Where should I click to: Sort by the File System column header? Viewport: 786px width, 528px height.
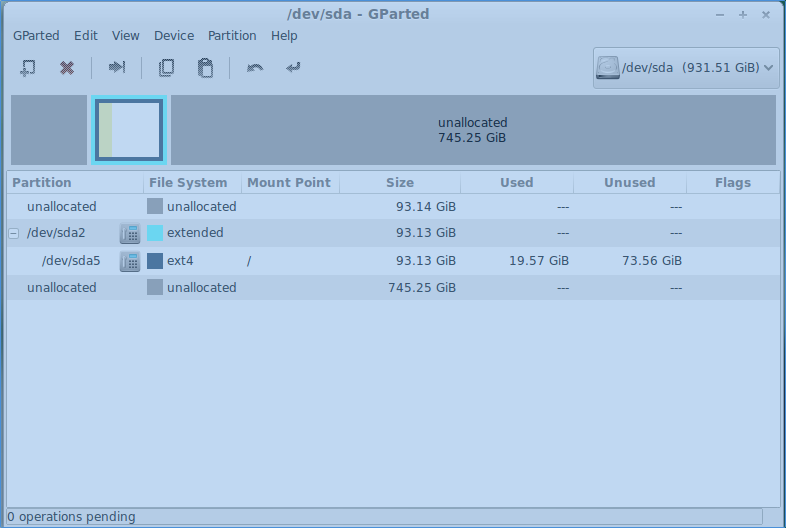point(192,183)
